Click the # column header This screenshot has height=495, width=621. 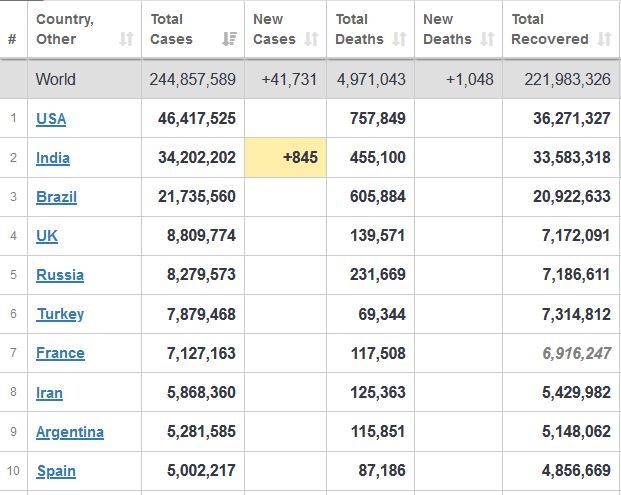(12, 39)
